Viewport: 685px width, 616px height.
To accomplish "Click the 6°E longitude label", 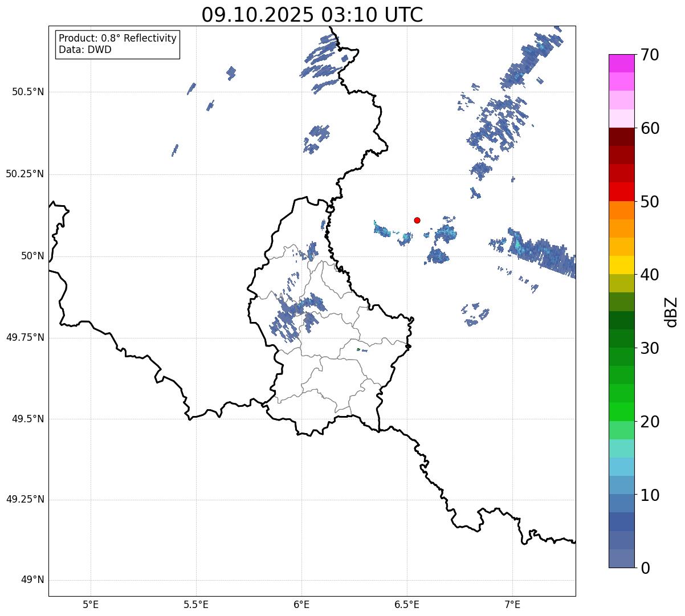I will 301,604.
